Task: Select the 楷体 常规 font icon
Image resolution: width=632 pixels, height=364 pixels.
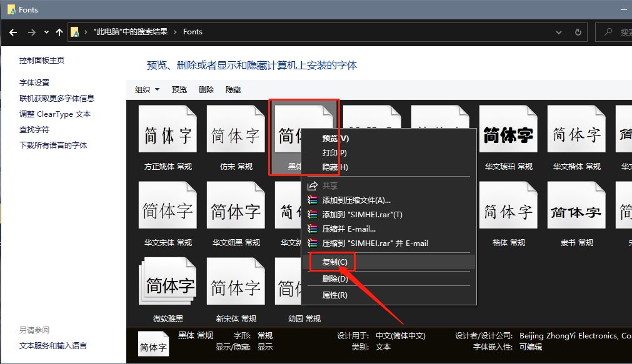Action: click(x=508, y=205)
